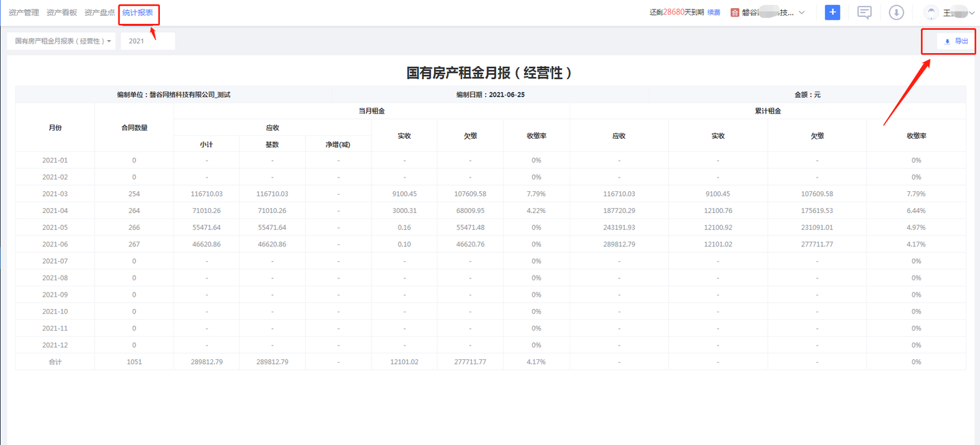Screen dimensions: 980x445
Task: Click the 243191.93 cumulative receivable cell
Action: [619, 227]
